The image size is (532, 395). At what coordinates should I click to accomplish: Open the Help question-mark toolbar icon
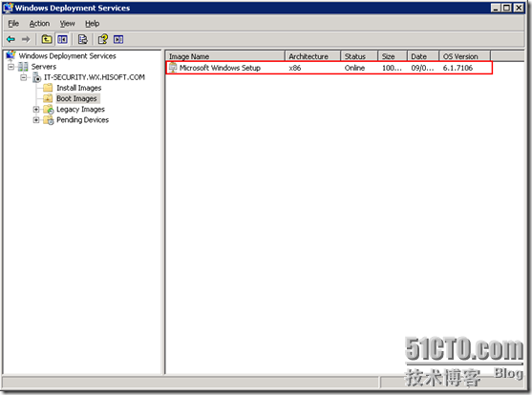pyautogui.click(x=103, y=39)
